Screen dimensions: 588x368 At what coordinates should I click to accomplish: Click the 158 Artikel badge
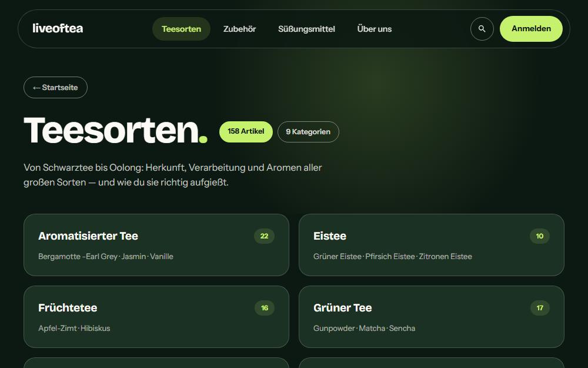[246, 131]
